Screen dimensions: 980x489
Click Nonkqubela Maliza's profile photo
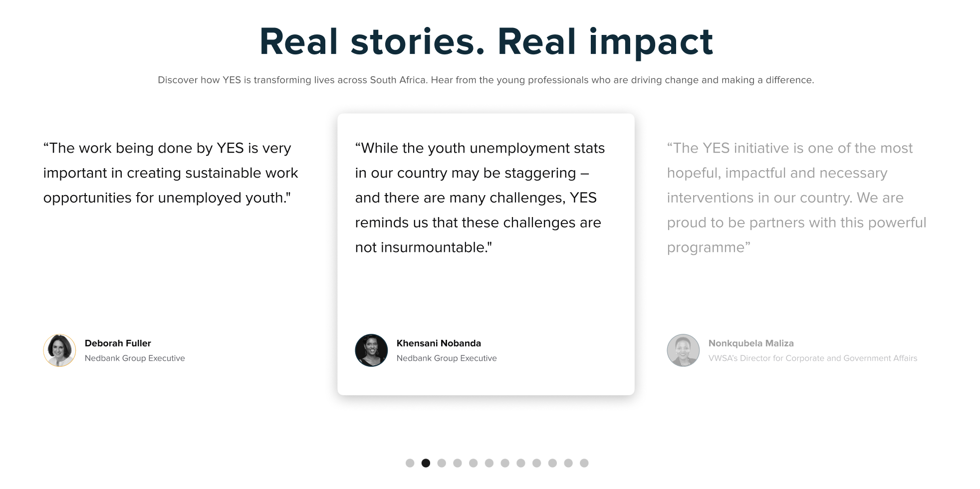pos(683,350)
